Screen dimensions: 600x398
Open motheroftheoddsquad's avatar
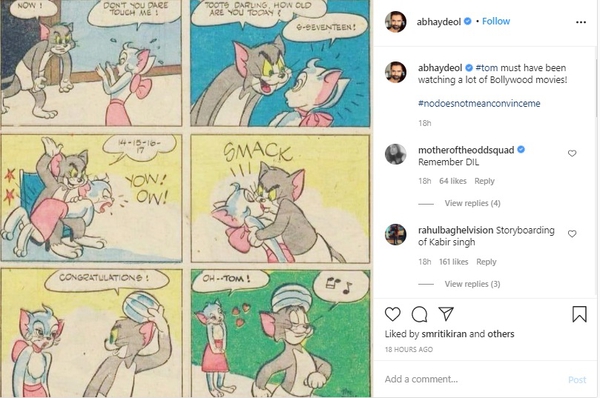click(395, 154)
